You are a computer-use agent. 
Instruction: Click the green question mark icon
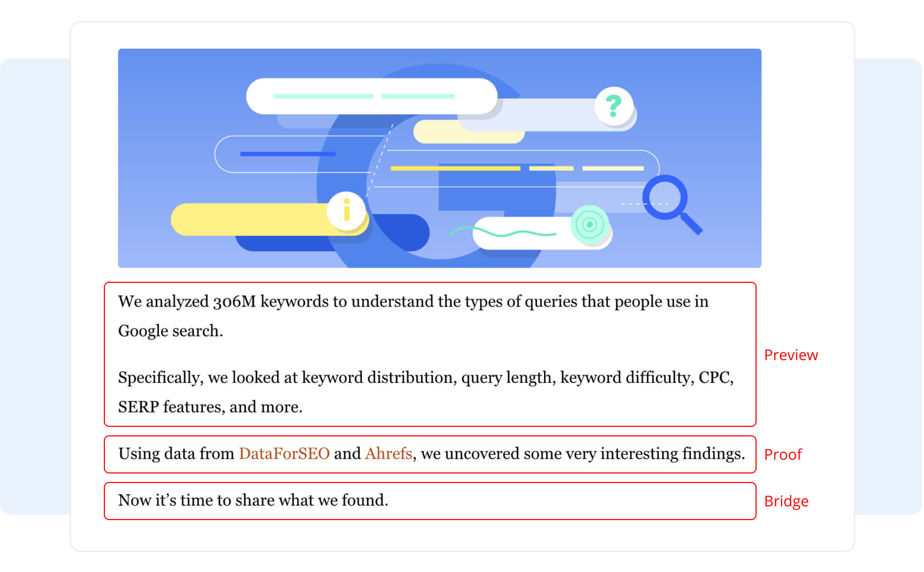(614, 106)
